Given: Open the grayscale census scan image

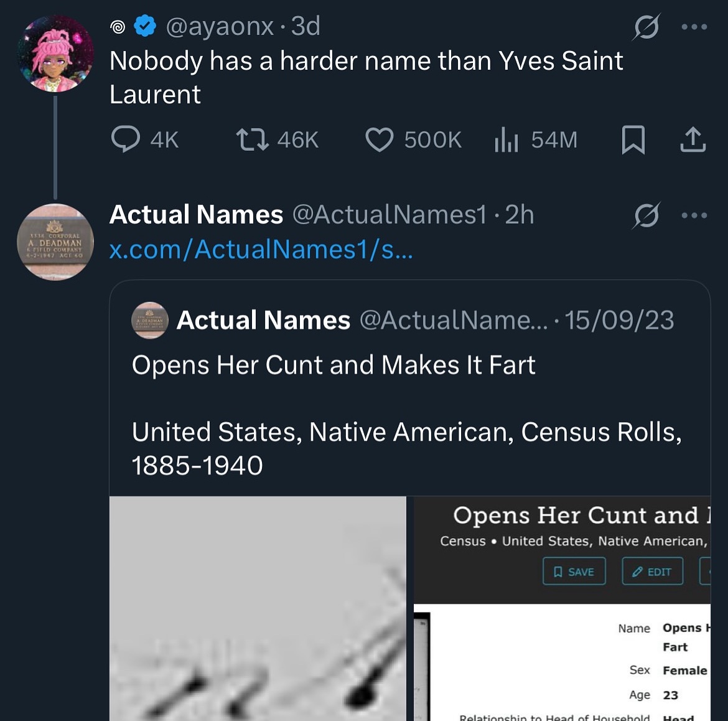Looking at the screenshot, I should (258, 608).
